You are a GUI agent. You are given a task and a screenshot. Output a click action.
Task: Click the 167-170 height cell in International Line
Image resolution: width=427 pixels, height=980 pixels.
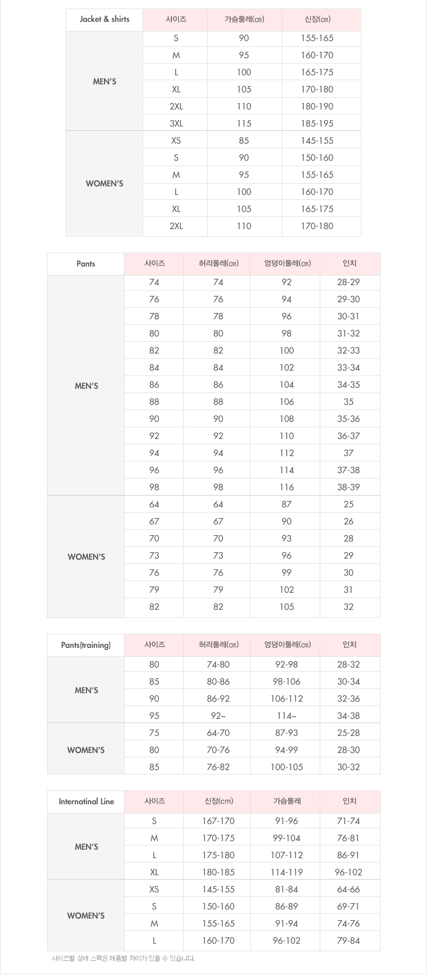click(218, 821)
